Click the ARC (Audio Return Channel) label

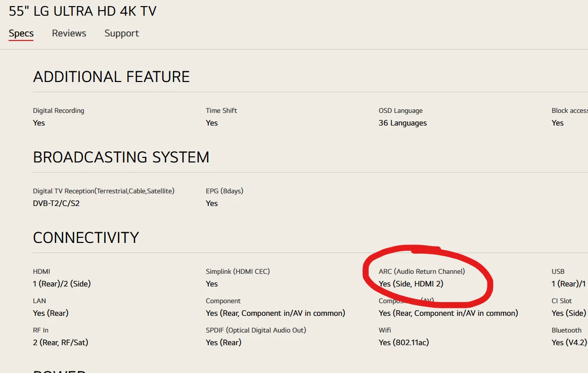click(x=422, y=271)
